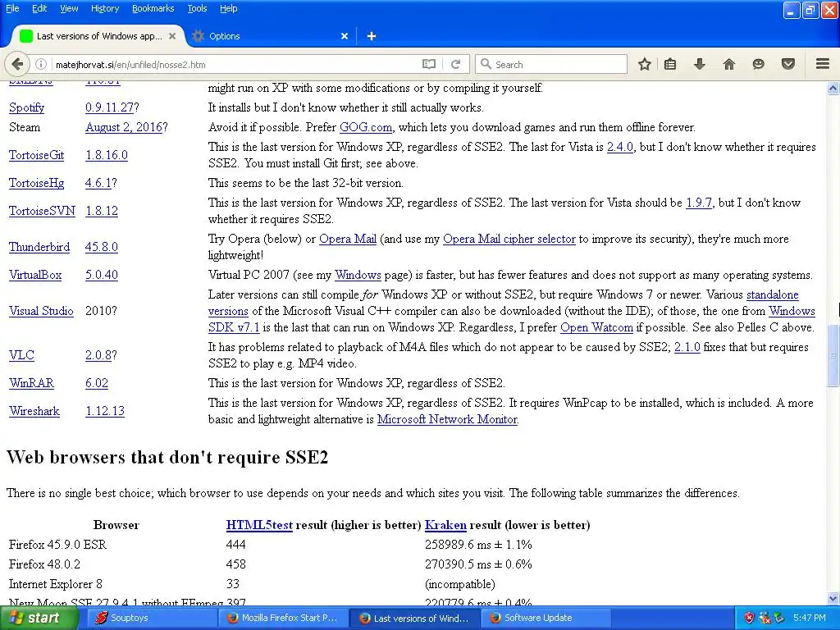
Task: Open the TortoiseGit link
Action: [x=36, y=155]
